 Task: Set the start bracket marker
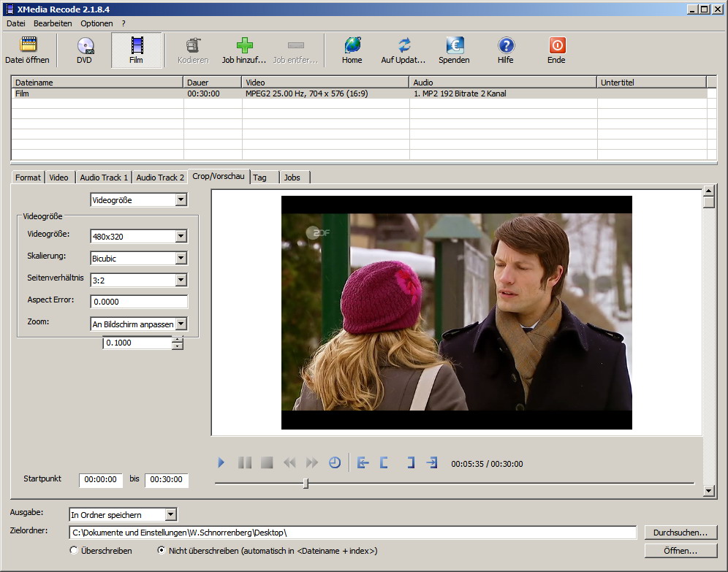click(384, 462)
